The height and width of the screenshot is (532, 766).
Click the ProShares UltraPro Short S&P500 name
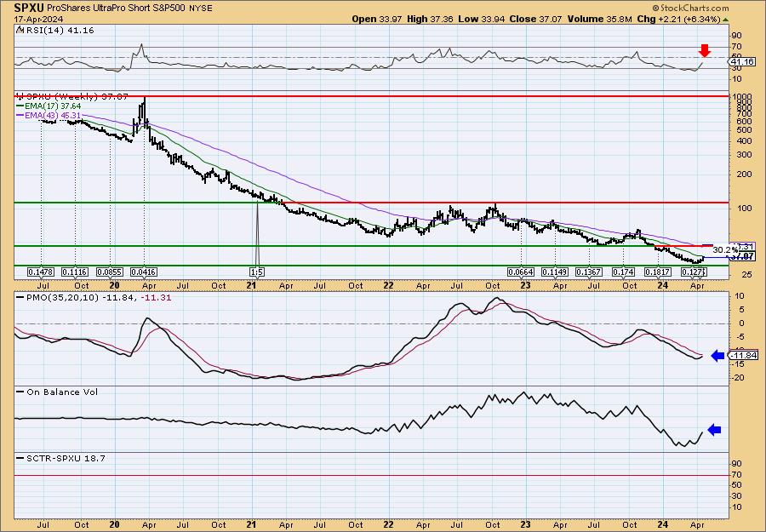117,9
